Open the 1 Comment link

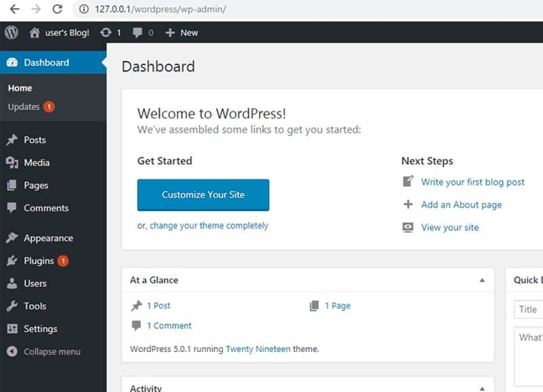pyautogui.click(x=169, y=326)
